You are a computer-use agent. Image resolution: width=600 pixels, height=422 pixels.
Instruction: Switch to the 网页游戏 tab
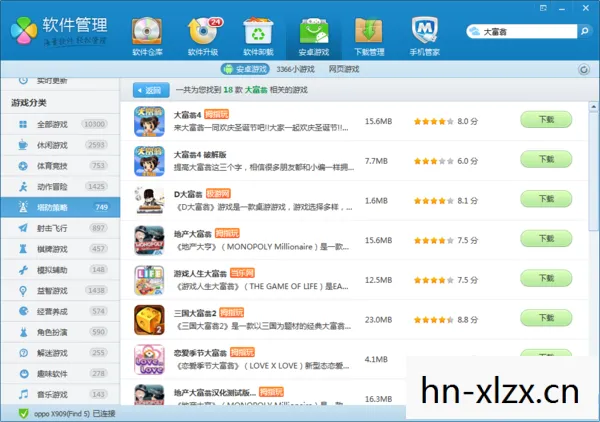point(344,69)
